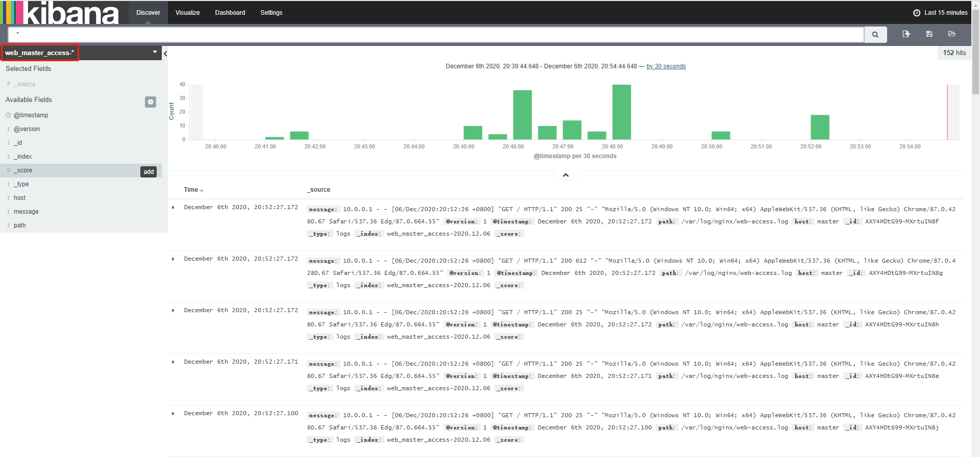Open the Visualize tab
The width and height of the screenshot is (980, 457).
click(187, 13)
